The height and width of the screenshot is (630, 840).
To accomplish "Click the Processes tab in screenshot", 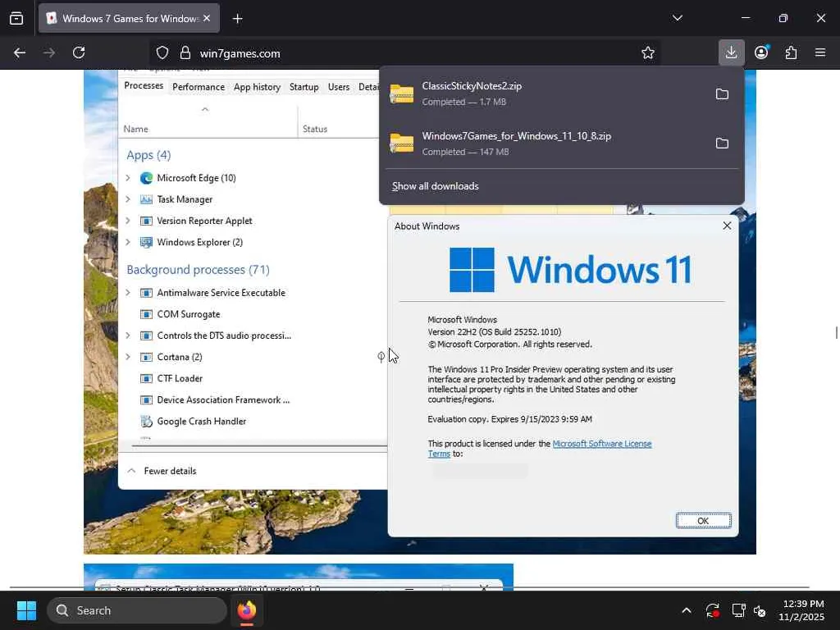I will click(x=144, y=85).
